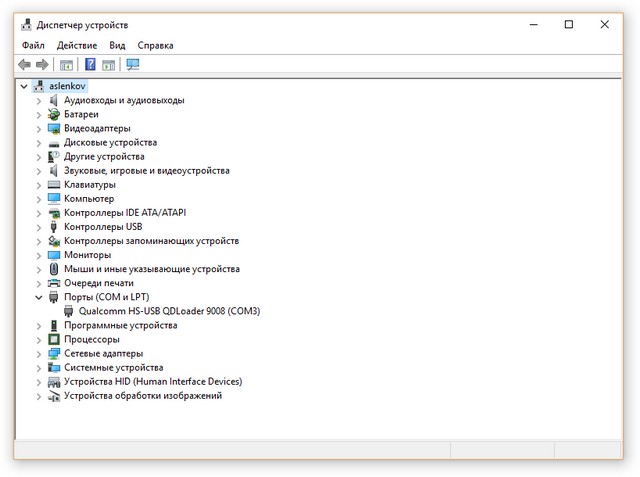Open the blue question mark Help toolbar icon
640x477 pixels.
click(x=90, y=64)
